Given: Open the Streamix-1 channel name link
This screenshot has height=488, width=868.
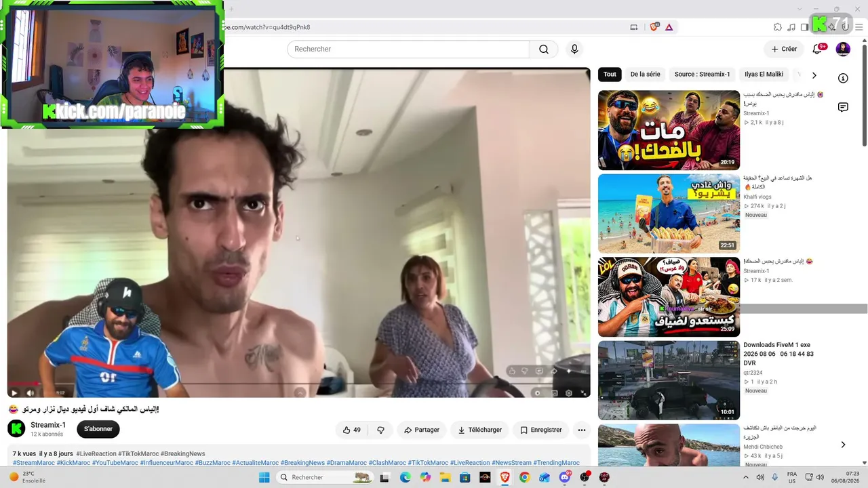Looking at the screenshot, I should click(x=48, y=425).
